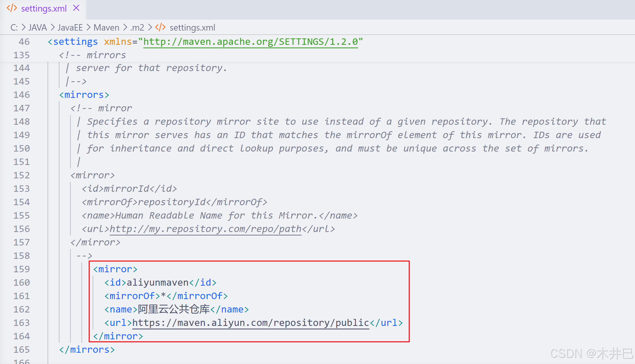The height and width of the screenshot is (364, 635).
Task: Place cursor on the aliyunmaven id text
Action: click(x=158, y=282)
